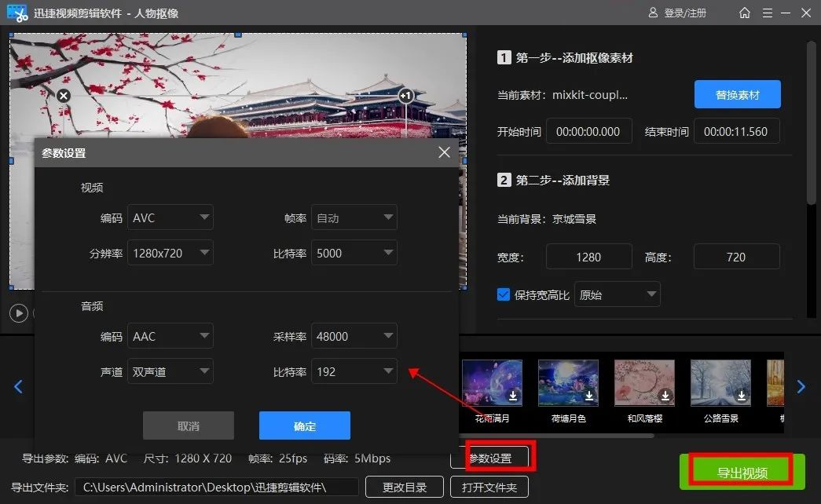Open the hamburger menu
Image resolution: width=821 pixels, height=504 pixels.
coord(767,13)
